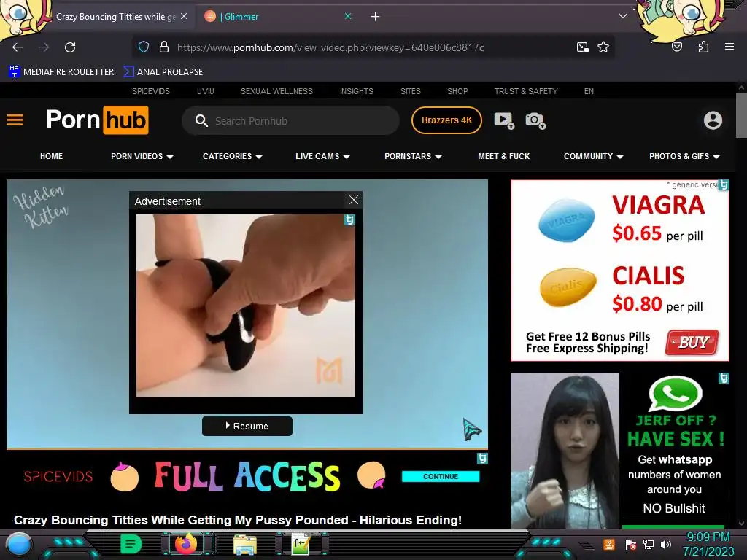Screen dimensions: 747x560
Task: Click the red BUY button
Action: (693, 343)
